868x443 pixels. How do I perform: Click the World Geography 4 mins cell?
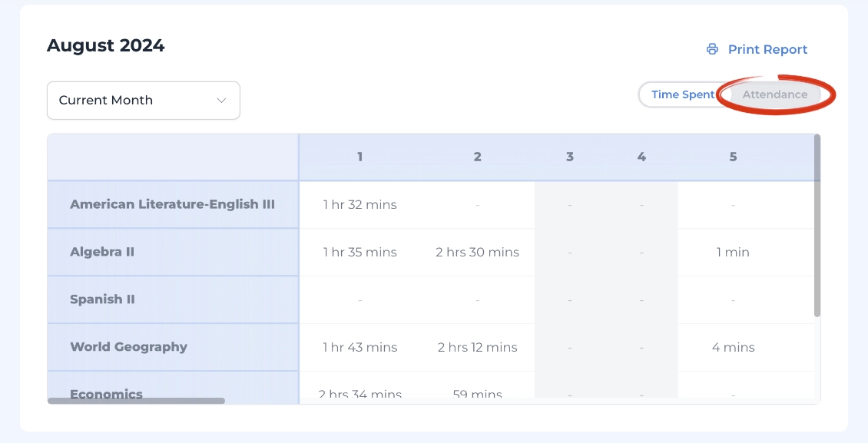point(733,347)
